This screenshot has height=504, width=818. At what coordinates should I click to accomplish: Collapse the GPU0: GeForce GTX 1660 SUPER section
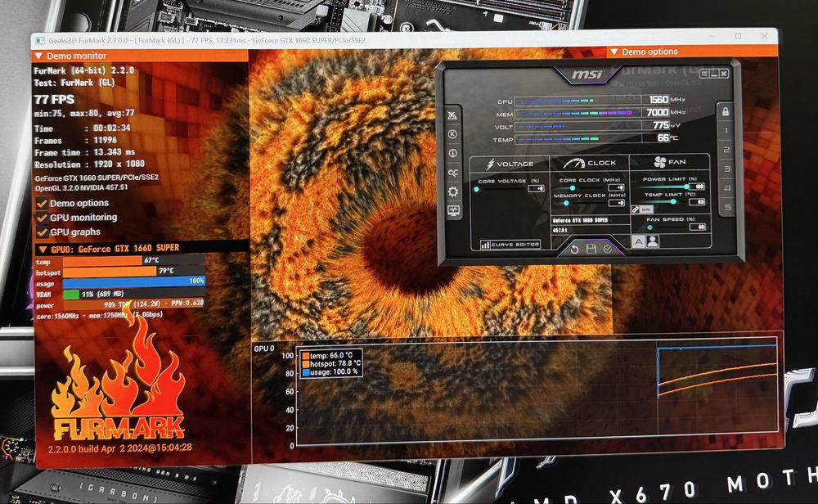[x=43, y=250]
